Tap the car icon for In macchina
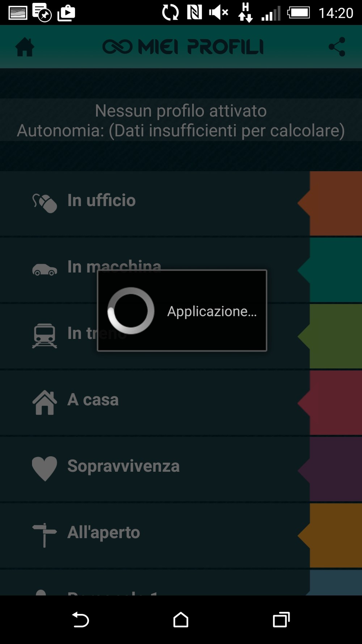The height and width of the screenshot is (644, 362). click(x=45, y=269)
